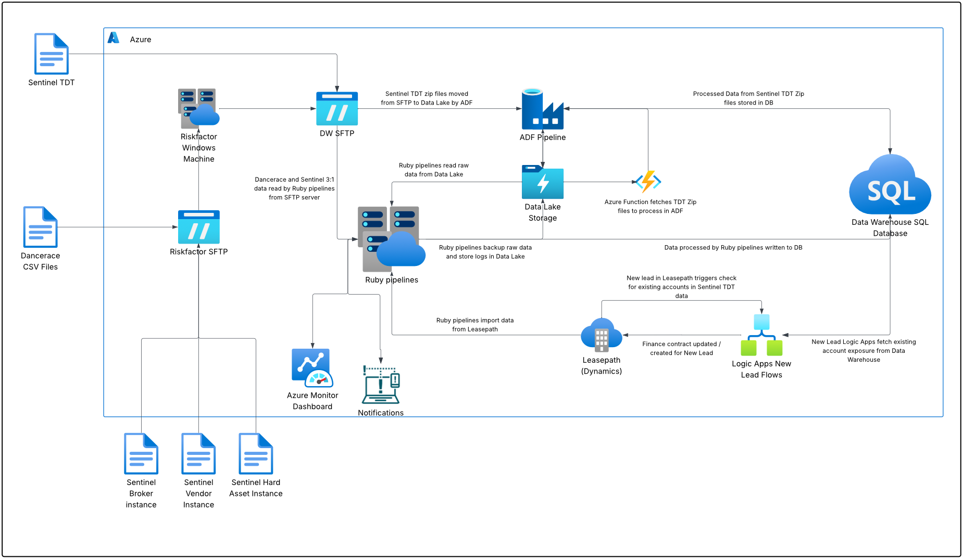Click the Data Warehouse SQL Database cloud
This screenshot has width=963, height=560.
(x=890, y=186)
